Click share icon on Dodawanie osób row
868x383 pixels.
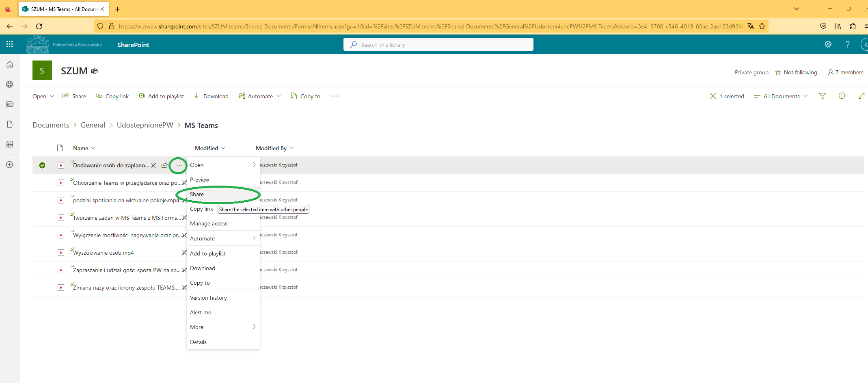164,165
